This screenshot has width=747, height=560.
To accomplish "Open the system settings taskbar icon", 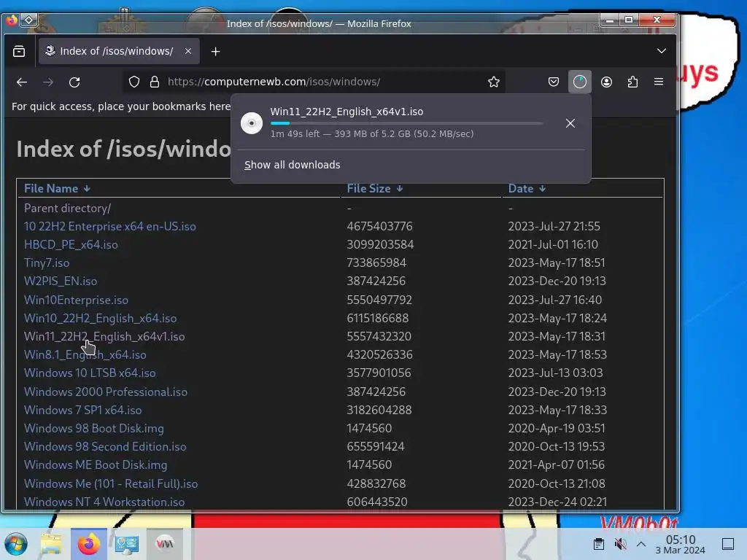I will 127,544.
